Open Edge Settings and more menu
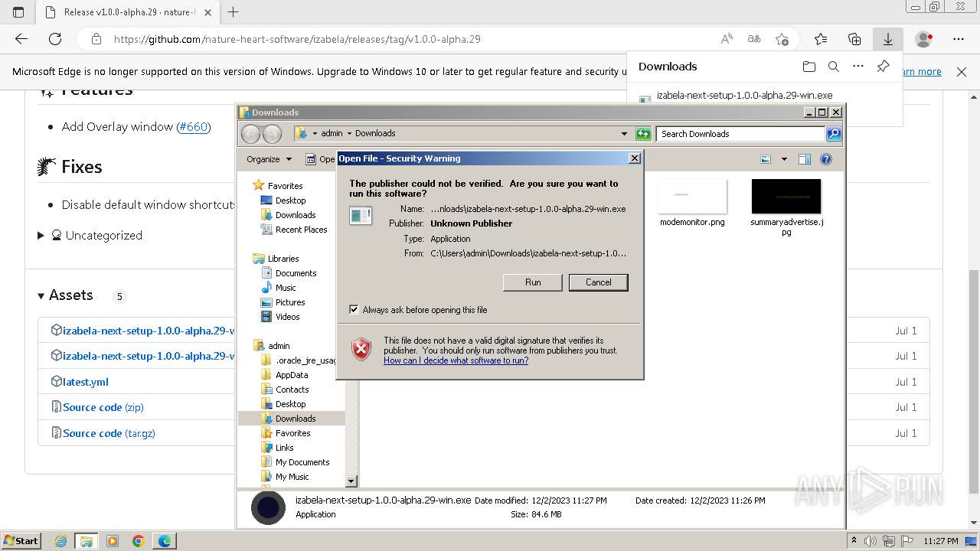The height and width of the screenshot is (551, 980). [x=959, y=39]
